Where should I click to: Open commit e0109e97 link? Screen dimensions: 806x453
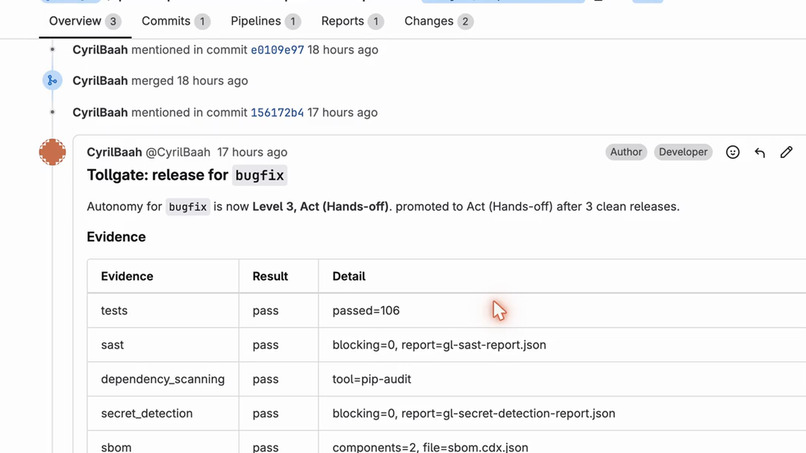click(277, 50)
